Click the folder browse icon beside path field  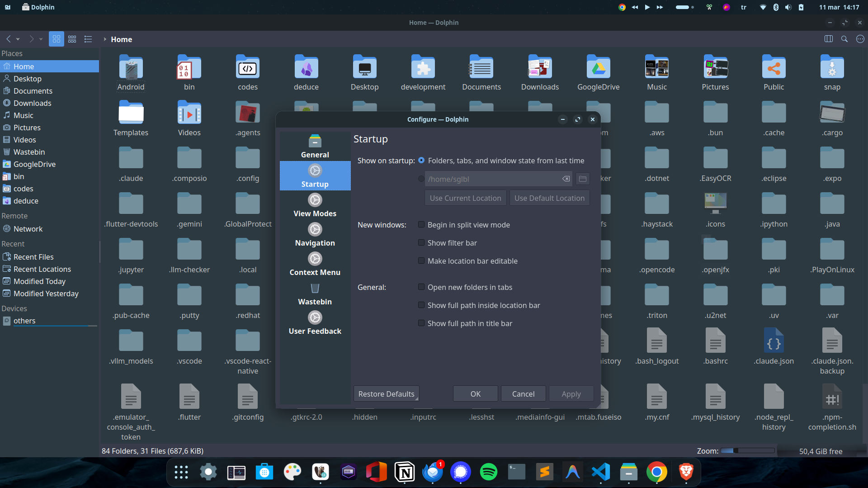583,179
